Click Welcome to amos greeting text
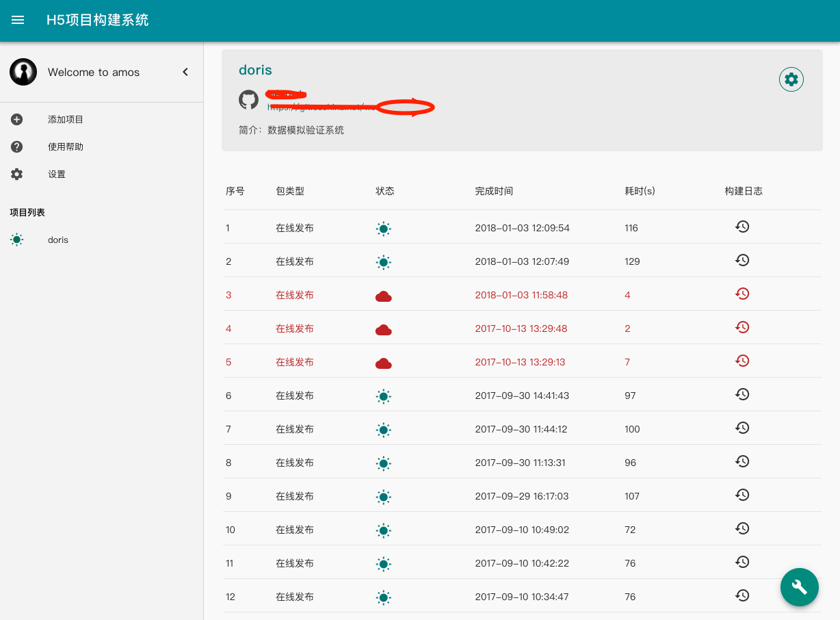Viewport: 840px width, 620px height. 94,72
